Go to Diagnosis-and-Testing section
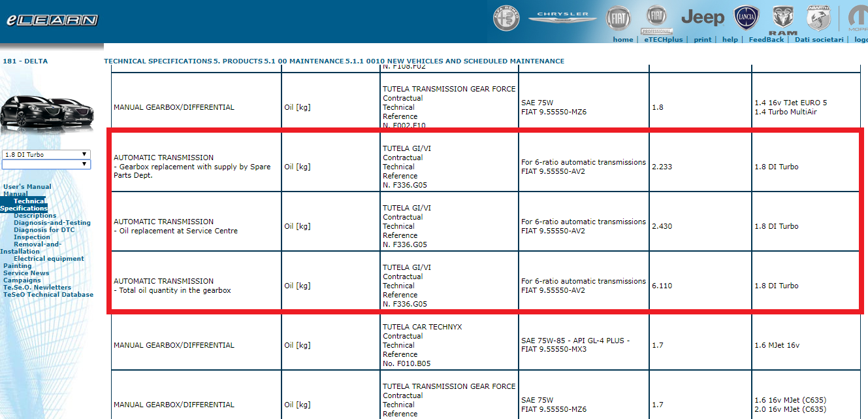Image resolution: width=868 pixels, height=419 pixels. pos(52,223)
